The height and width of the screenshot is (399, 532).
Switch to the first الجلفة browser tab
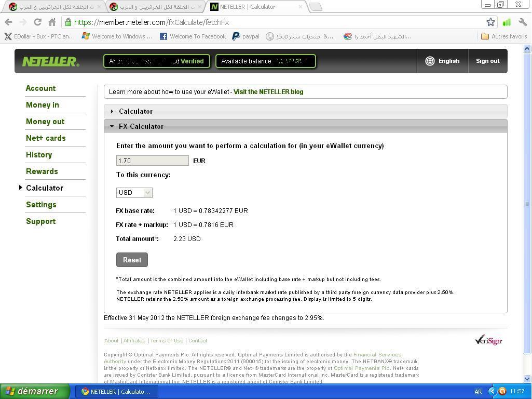click(54, 7)
